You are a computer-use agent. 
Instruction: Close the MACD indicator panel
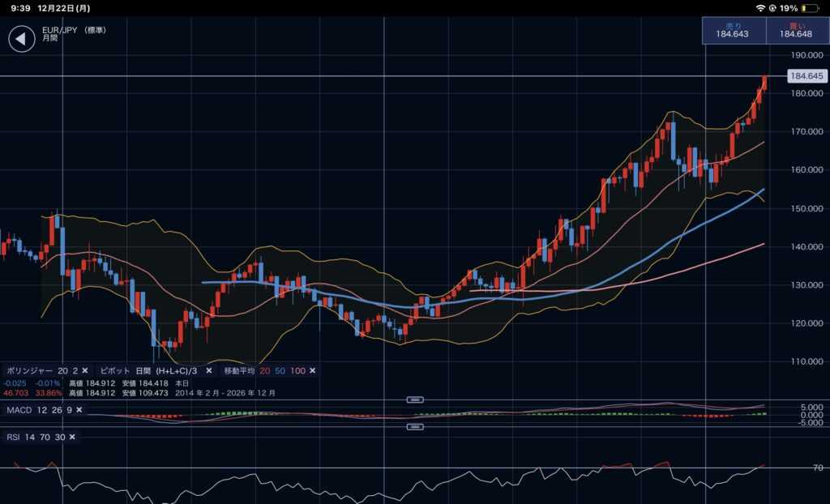79,410
